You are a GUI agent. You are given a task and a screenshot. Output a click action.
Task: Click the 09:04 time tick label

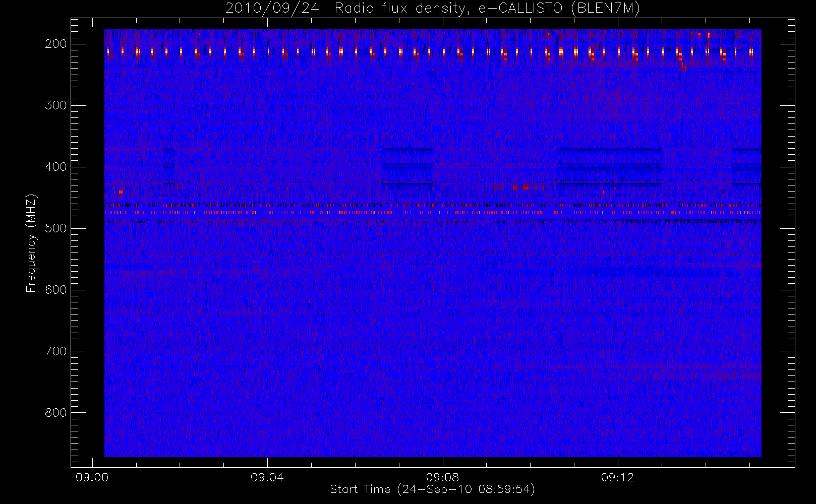tap(267, 477)
